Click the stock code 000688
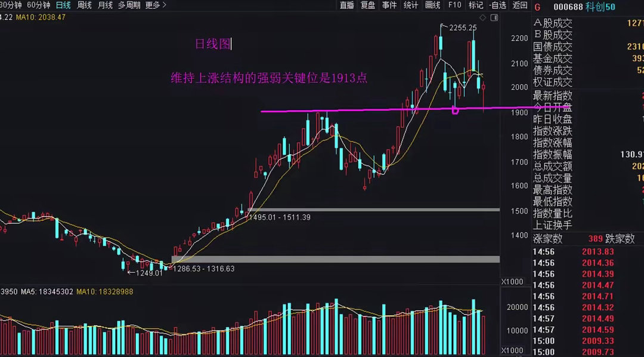Viewport: 644px width, 357px height. point(568,7)
